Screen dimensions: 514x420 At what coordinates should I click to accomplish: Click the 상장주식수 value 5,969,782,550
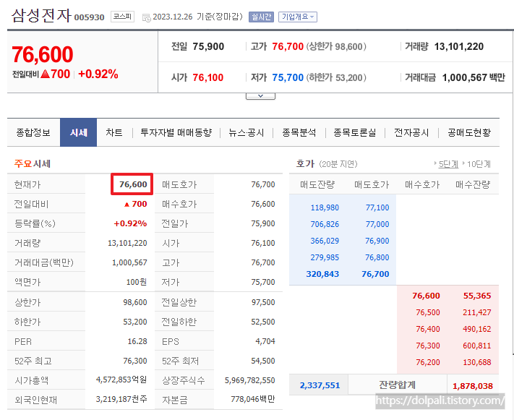[250, 380]
